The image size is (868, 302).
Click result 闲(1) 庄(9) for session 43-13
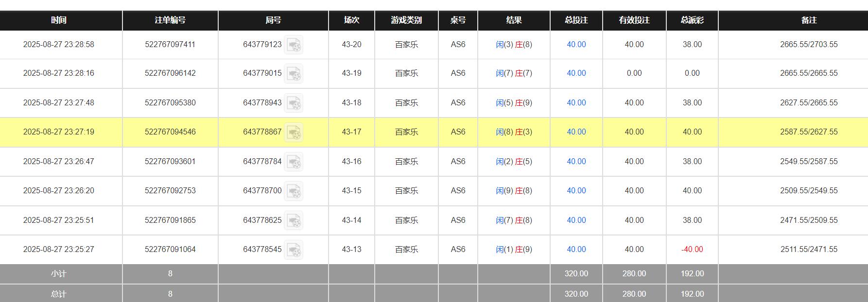pyautogui.click(x=514, y=250)
